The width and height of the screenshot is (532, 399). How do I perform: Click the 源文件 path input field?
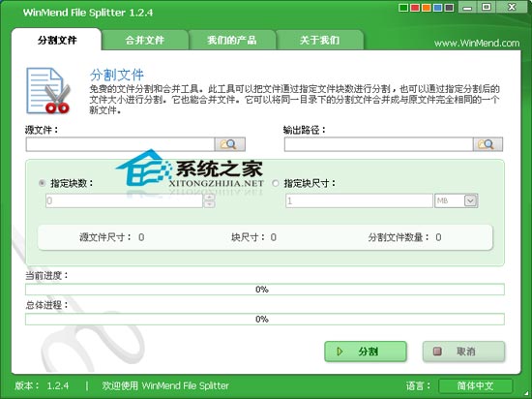point(120,144)
